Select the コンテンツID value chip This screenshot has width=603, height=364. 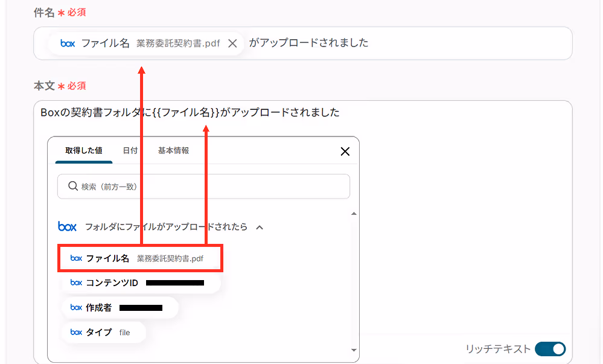141,283
